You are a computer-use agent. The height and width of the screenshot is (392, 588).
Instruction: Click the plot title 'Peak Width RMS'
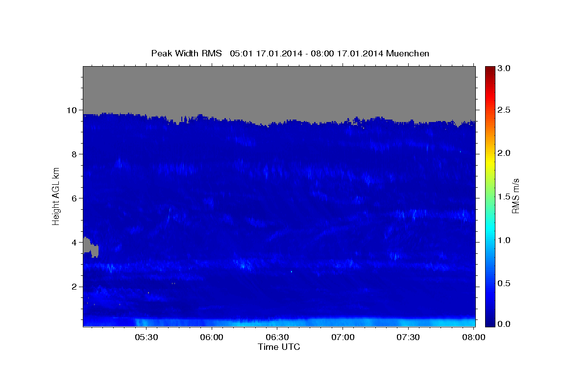pyautogui.click(x=186, y=53)
